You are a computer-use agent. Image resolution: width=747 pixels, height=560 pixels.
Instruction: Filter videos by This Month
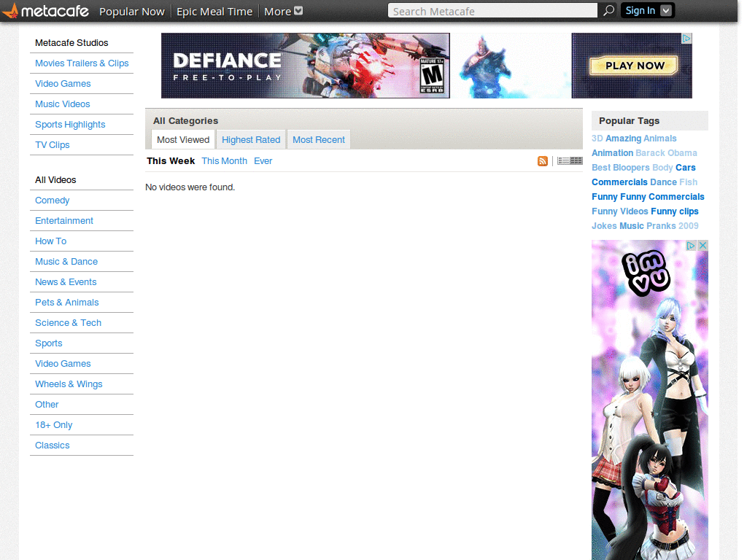point(225,161)
